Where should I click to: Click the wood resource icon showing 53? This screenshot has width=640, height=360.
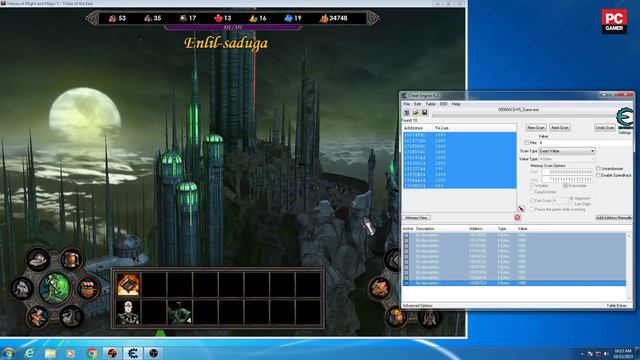coord(113,18)
